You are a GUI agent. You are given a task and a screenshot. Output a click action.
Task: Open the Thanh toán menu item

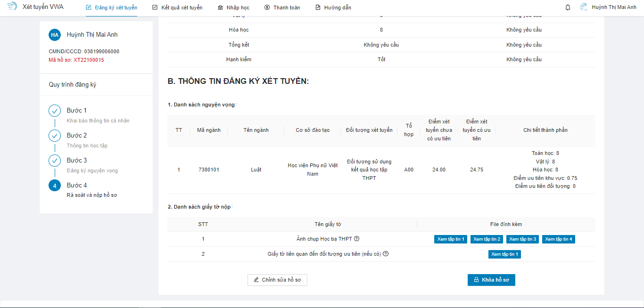tap(282, 8)
